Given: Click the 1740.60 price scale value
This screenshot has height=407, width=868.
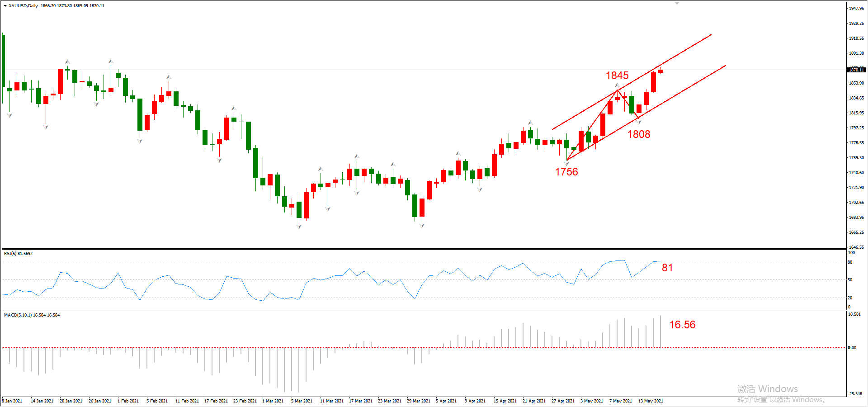Looking at the screenshot, I should [x=856, y=173].
